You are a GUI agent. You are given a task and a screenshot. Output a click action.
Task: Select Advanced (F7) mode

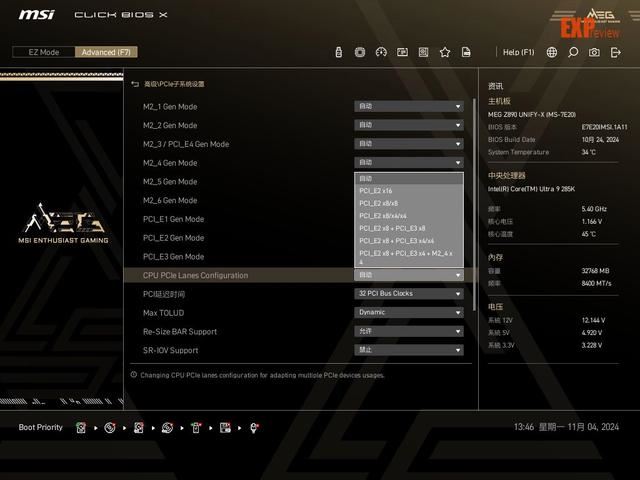[x=106, y=52]
